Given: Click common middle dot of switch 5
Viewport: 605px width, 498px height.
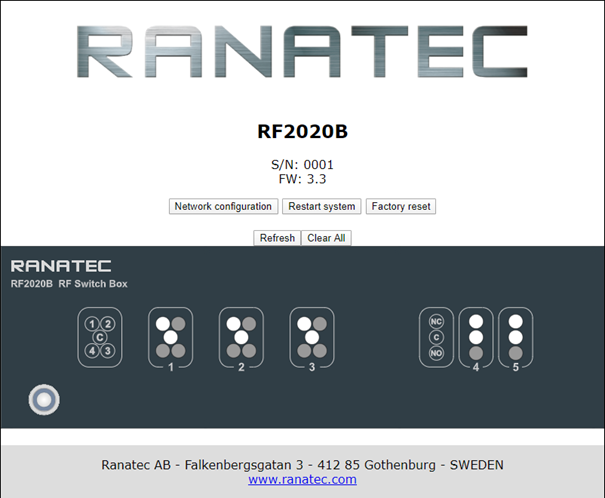Looking at the screenshot, I should pos(515,337).
